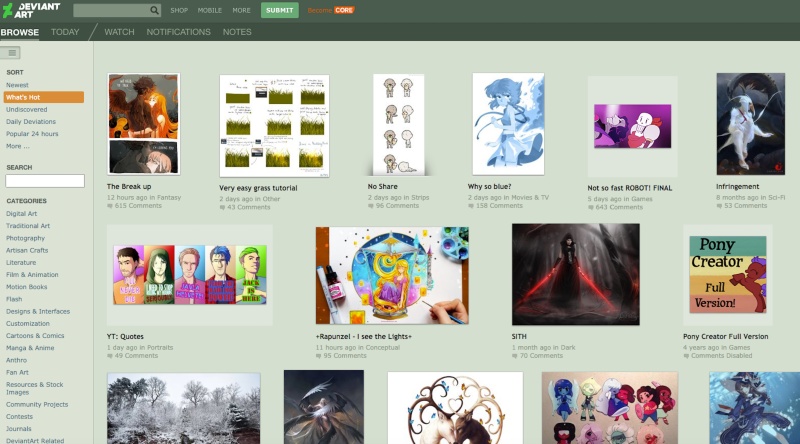The height and width of the screenshot is (444, 800).
Task: Expand More sort options
Action: pyautogui.click(x=18, y=146)
